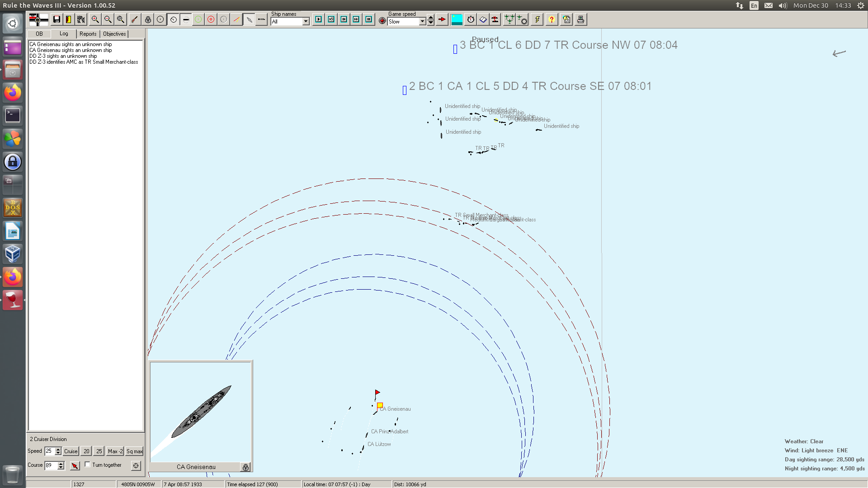Switch to the OB tab

(x=39, y=34)
